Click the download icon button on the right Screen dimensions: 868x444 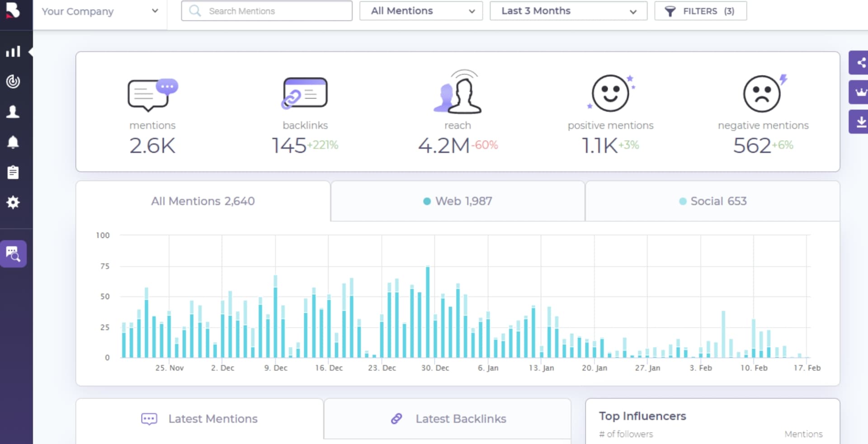pyautogui.click(x=859, y=122)
